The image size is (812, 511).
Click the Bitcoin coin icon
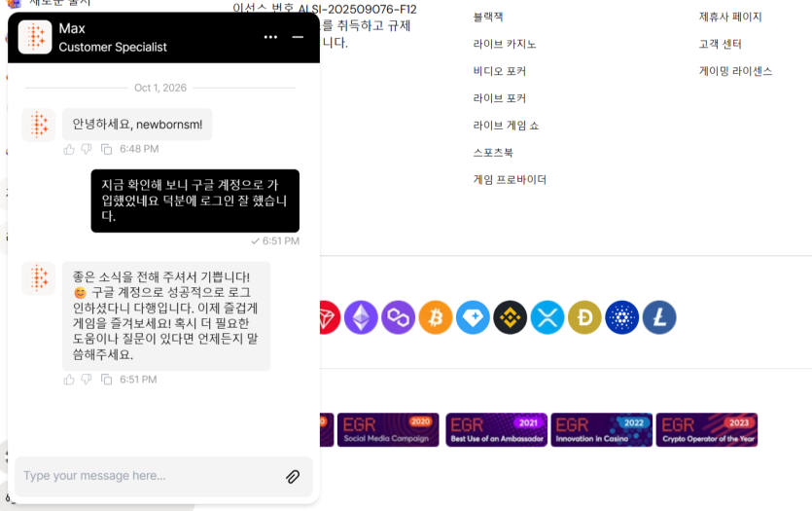click(436, 317)
